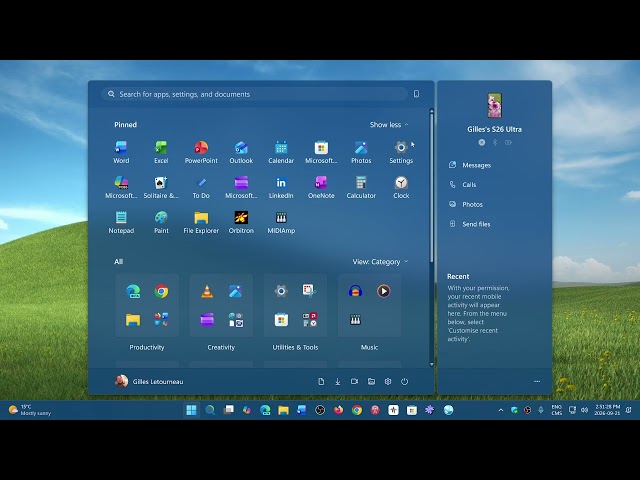Open the weather widget showing Mostly sunny

(30, 410)
